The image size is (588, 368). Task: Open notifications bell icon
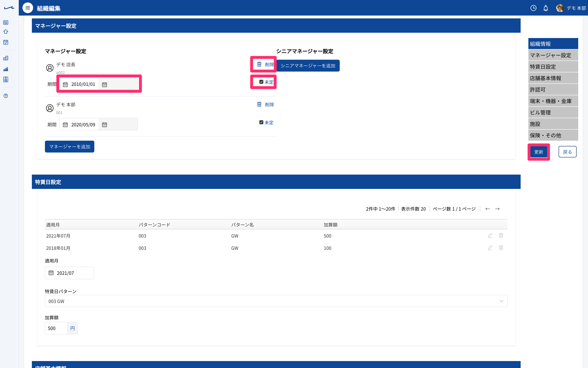point(546,8)
